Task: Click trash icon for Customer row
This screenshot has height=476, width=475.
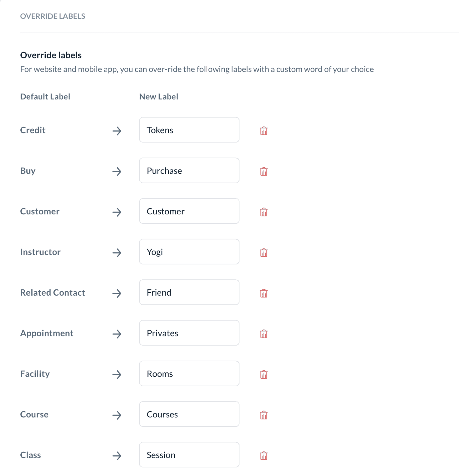Action: 263,212
